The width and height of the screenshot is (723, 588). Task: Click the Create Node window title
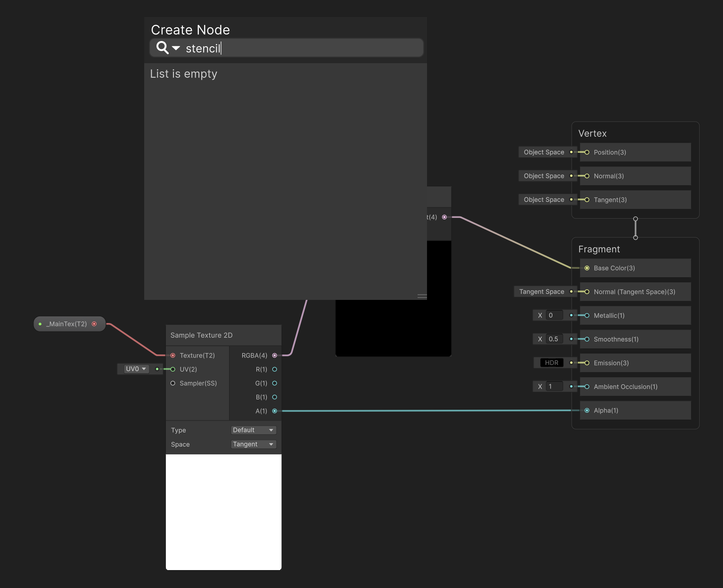tap(190, 30)
